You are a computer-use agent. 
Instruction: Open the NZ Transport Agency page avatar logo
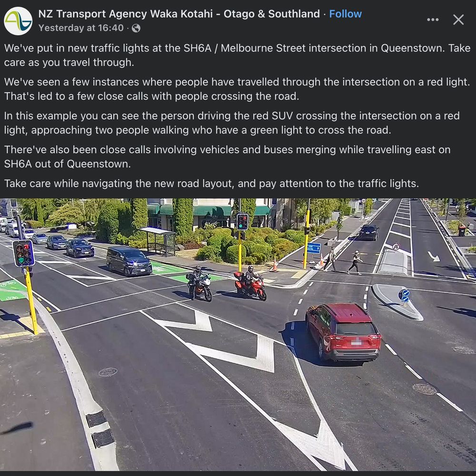click(x=18, y=21)
